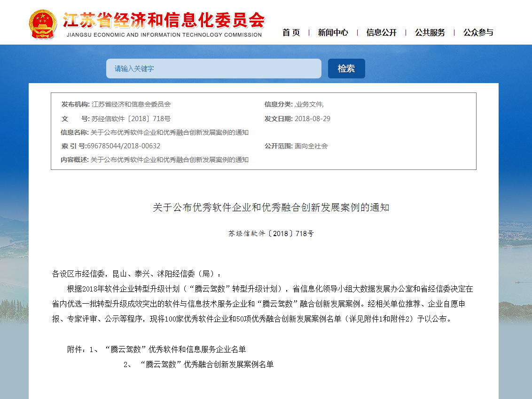532x399 pixels.
Task: Select 公共服务 in the navigation bar
Action: [430, 32]
